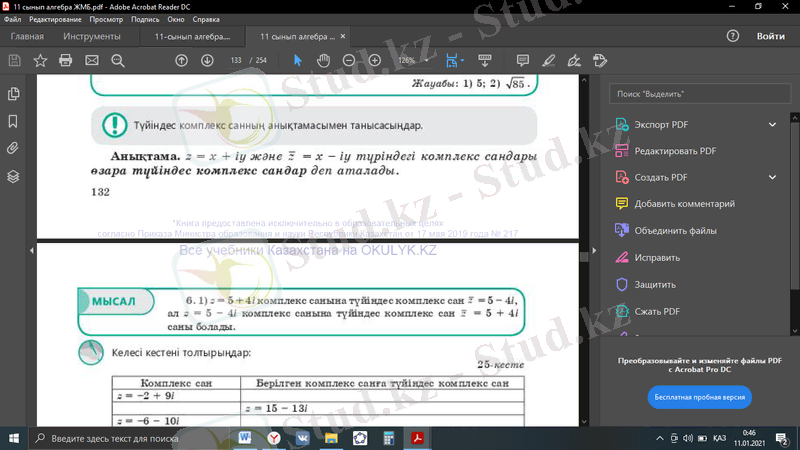The height and width of the screenshot is (450, 800).
Task: Open the add comment speech bubble tool
Action: [522, 60]
